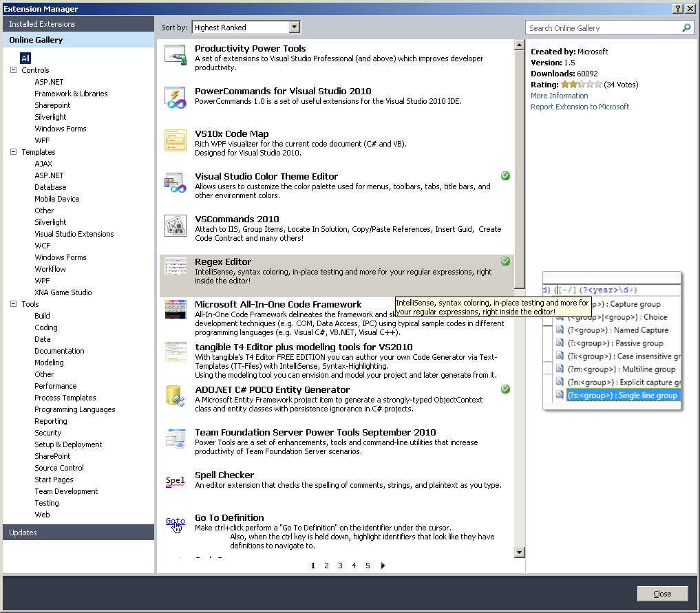Click the search magnifier icon in Online Gallery box
Screen dimensions: 700x613
coord(687,28)
